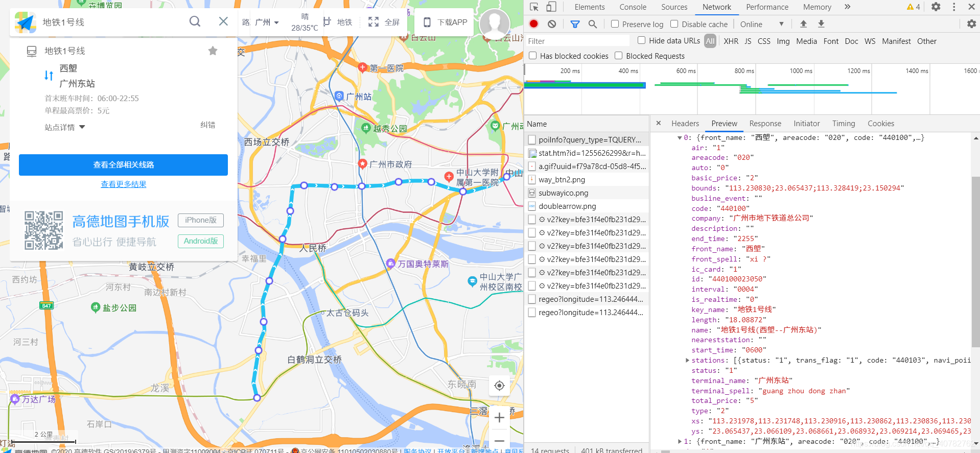Switch to the Console tab
Viewport: 980px width, 453px height.
(633, 7)
